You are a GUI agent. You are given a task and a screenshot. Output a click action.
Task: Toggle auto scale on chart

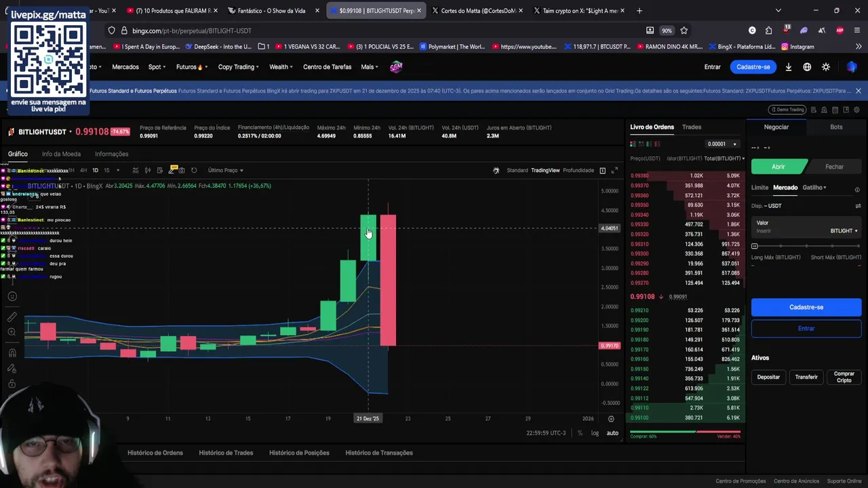(x=612, y=433)
